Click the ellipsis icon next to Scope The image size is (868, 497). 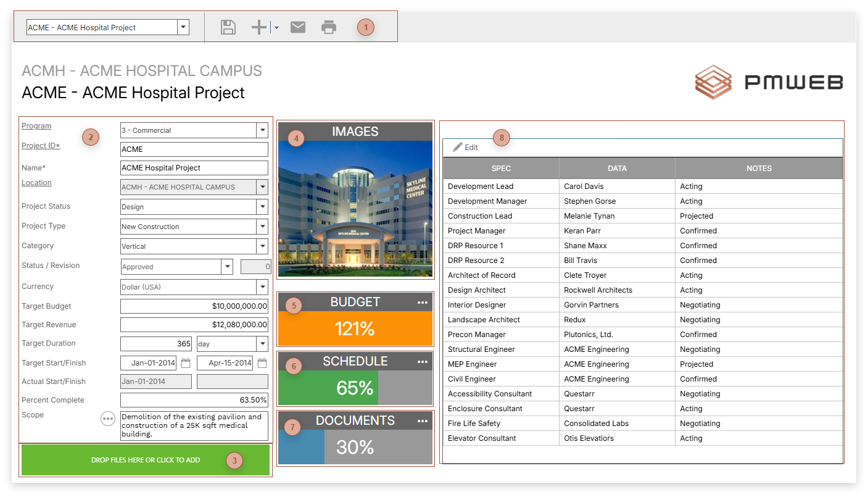coord(108,419)
